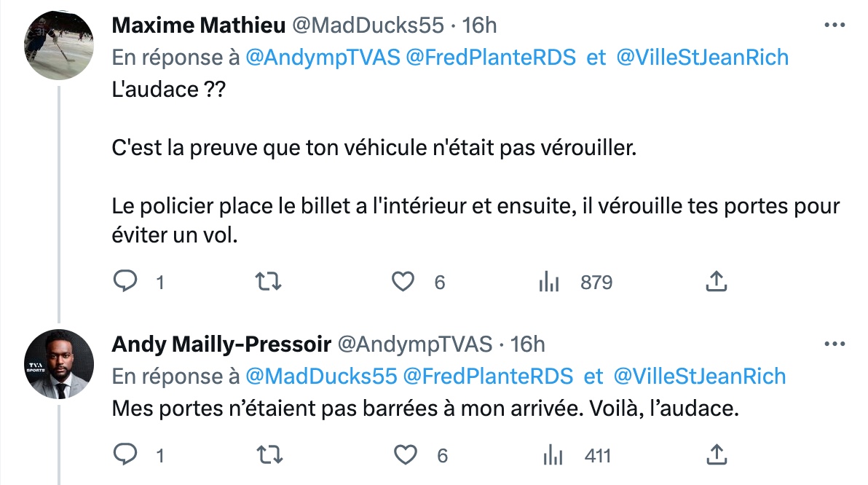Share Maxime Mathieu's tweet
Screen dimensions: 868x485
tap(717, 281)
